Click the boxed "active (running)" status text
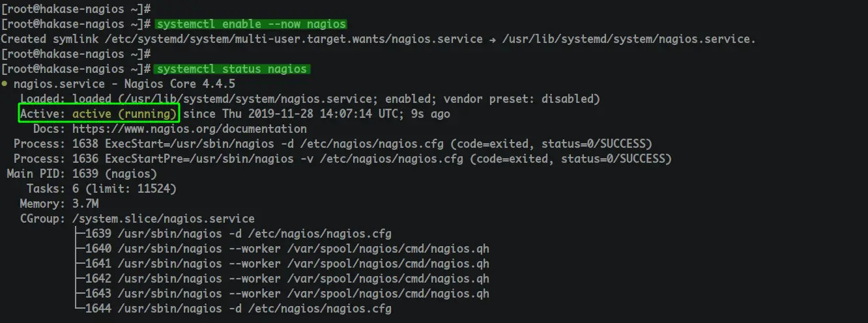This screenshot has width=868, height=323. pyautogui.click(x=124, y=114)
